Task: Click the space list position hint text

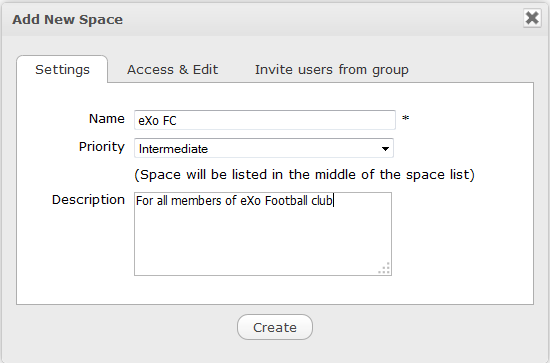Action: click(304, 174)
